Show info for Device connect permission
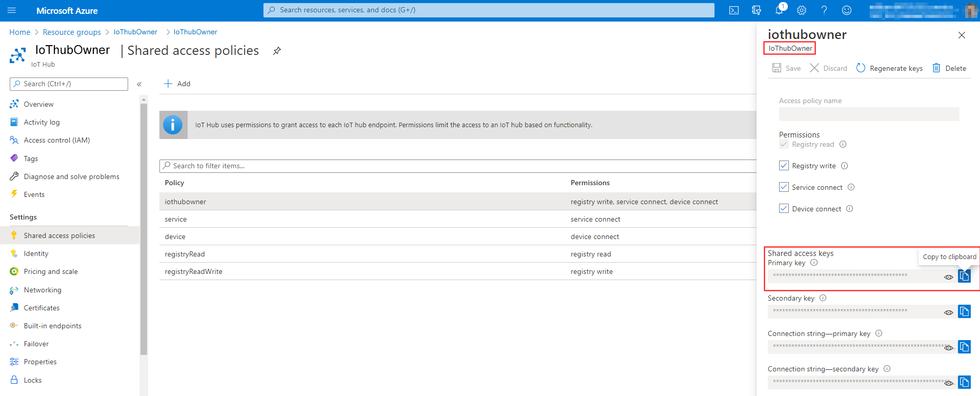This screenshot has height=396, width=980. pyautogui.click(x=850, y=209)
